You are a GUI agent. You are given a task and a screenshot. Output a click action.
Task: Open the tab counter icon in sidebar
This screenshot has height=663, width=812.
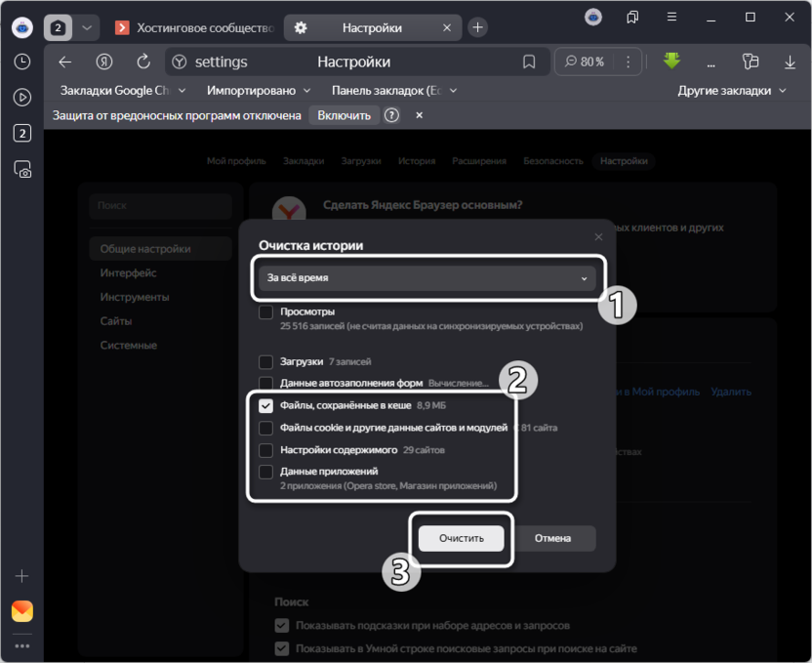point(21,133)
